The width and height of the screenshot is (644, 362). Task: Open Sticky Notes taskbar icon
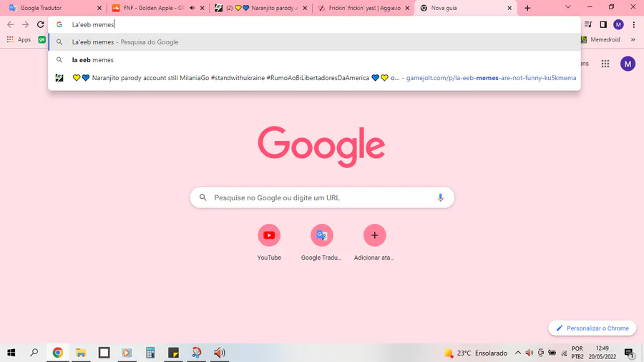coord(173,353)
